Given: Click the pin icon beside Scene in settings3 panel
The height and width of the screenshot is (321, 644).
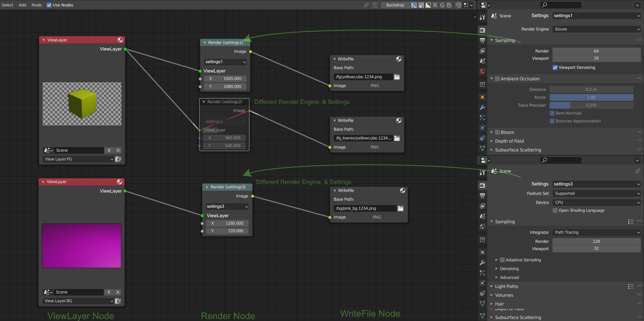Looking at the screenshot, I should point(638,171).
